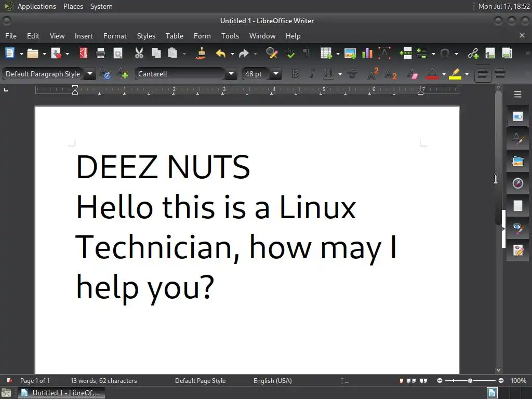Click the zoom out minus button
Image resolution: width=532 pixels, height=399 pixels.
click(x=440, y=381)
